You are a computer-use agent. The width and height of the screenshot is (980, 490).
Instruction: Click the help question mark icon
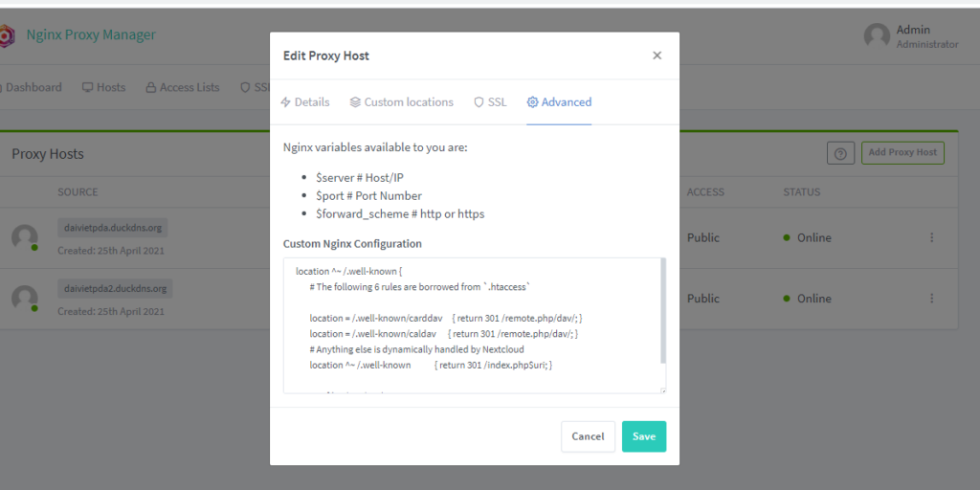click(840, 153)
